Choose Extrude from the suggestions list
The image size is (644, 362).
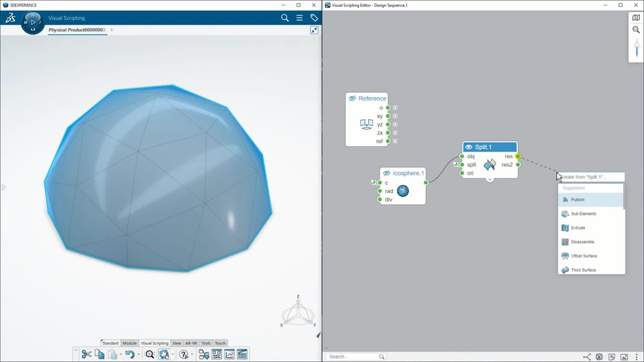[590, 228]
